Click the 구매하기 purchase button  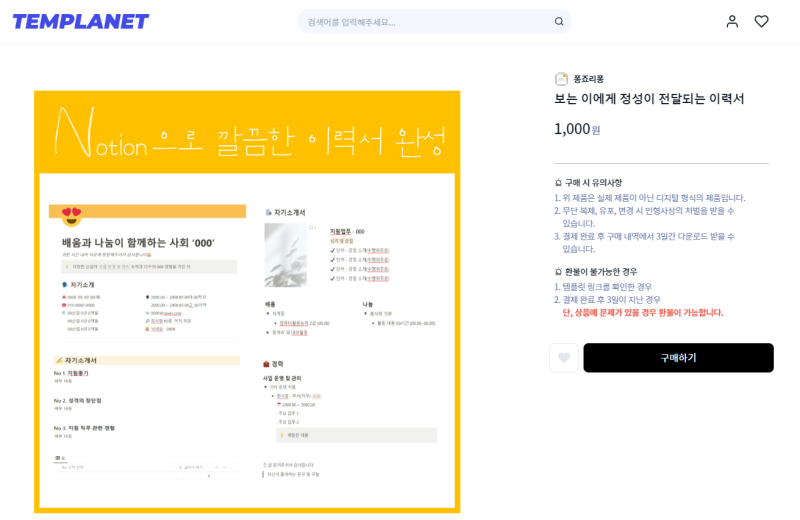pyautogui.click(x=679, y=358)
